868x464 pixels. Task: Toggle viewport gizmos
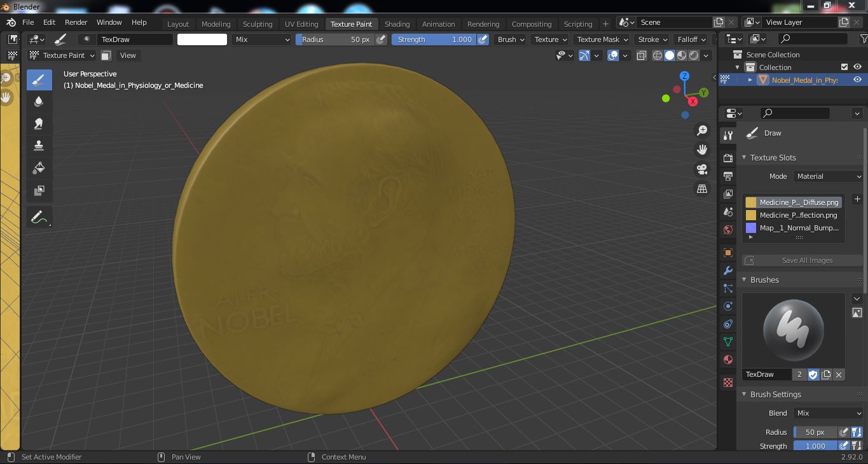tap(584, 55)
